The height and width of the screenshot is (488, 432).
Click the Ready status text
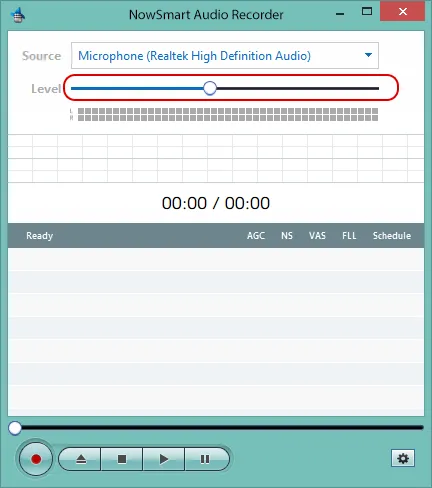pyautogui.click(x=40, y=236)
